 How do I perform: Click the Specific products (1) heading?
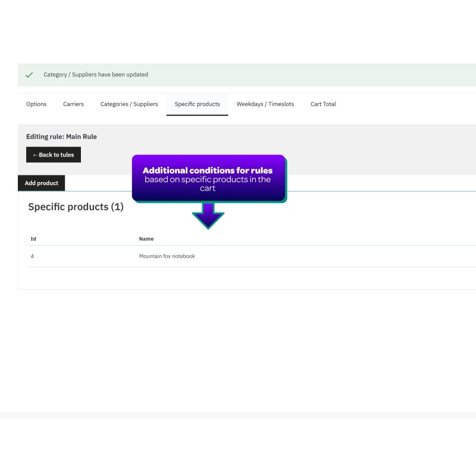tap(76, 206)
